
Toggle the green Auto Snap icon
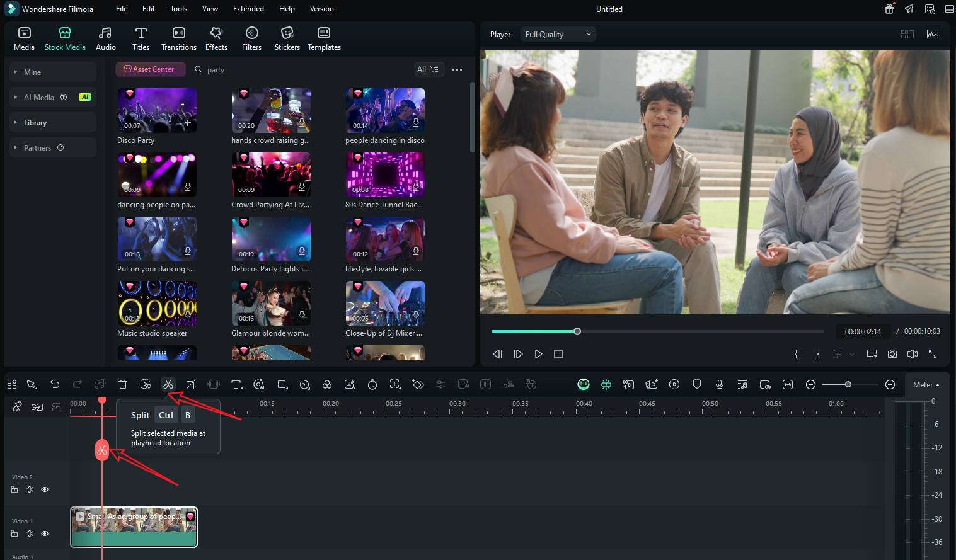click(x=606, y=384)
